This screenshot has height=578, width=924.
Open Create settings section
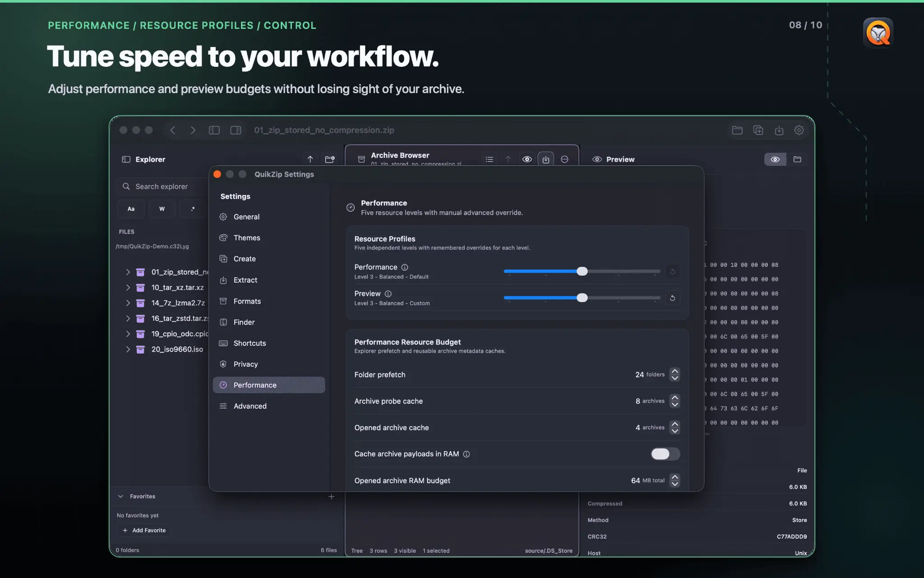[269, 259]
